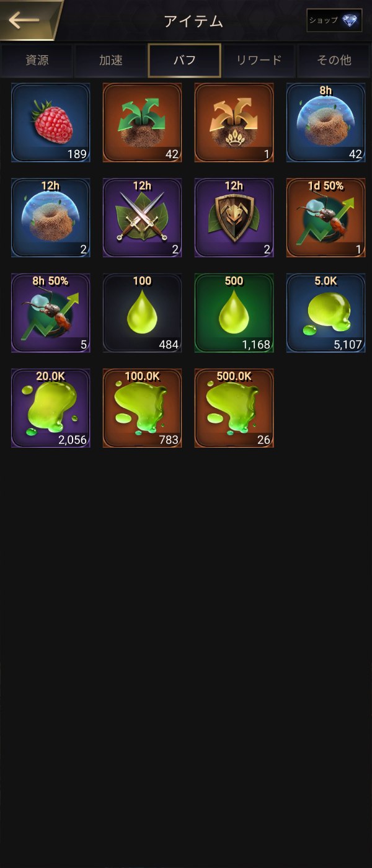Switch to the 資源 tab
Screen dimensions: 372x868
pyautogui.click(x=37, y=60)
